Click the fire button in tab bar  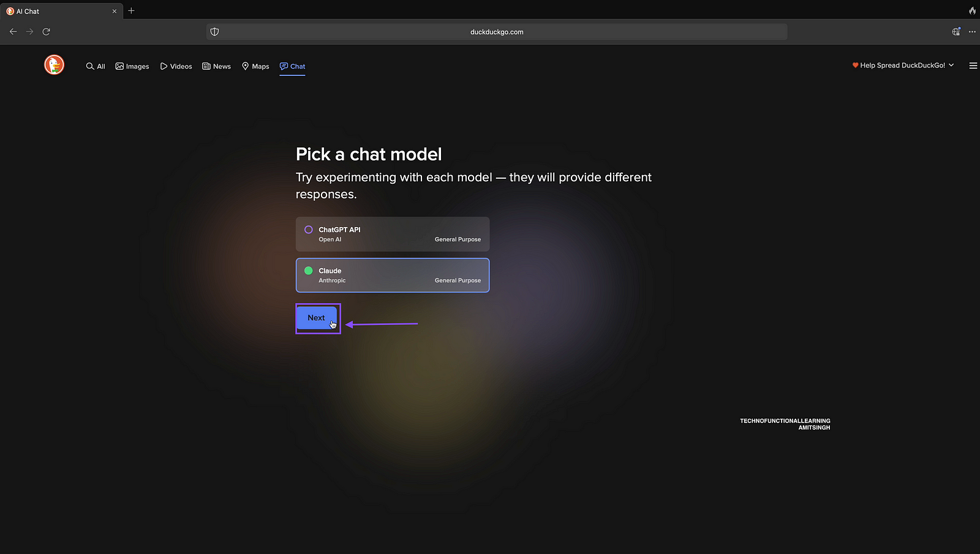pyautogui.click(x=972, y=11)
